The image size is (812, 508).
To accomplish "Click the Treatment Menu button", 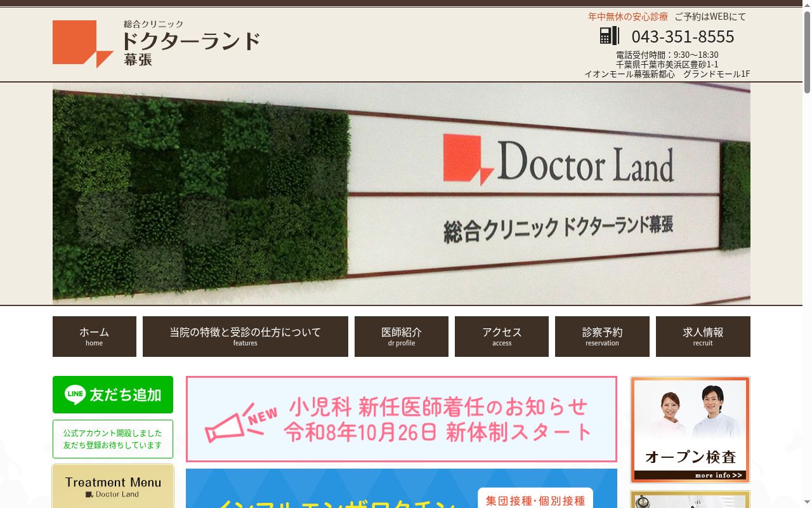I will (x=113, y=486).
